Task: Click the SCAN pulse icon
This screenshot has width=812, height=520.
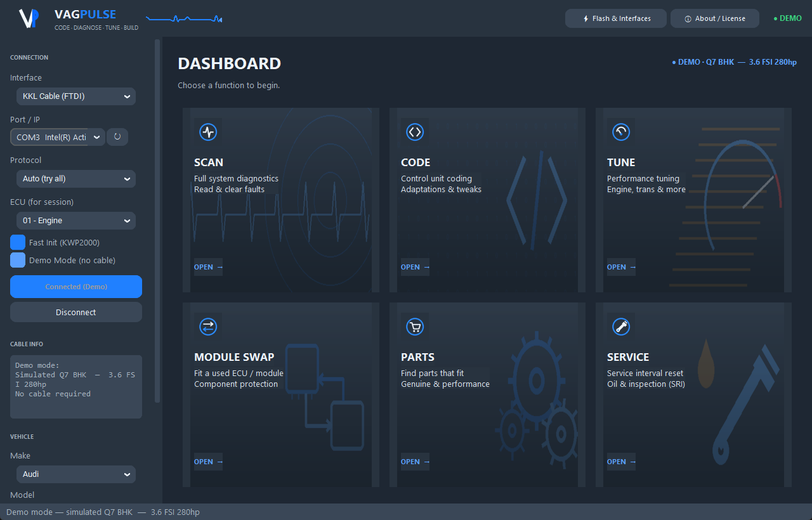Action: [x=208, y=132]
